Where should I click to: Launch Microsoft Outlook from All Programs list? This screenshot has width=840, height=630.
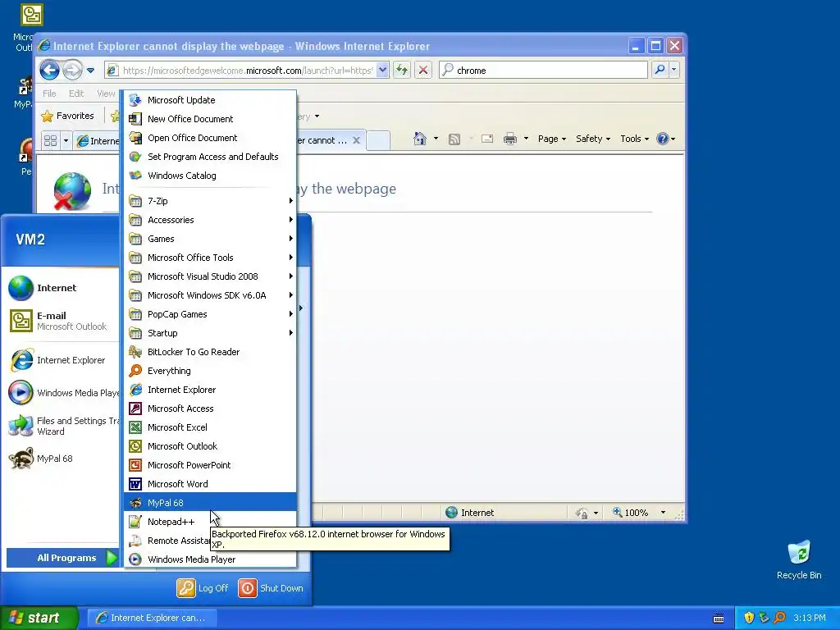(210, 446)
